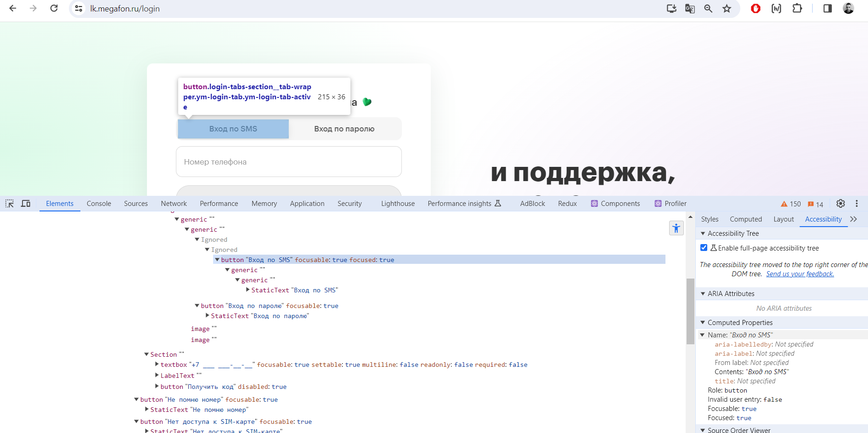The width and height of the screenshot is (868, 433).
Task: Click the accessibility tree scrollbar thumb
Action: click(x=690, y=311)
